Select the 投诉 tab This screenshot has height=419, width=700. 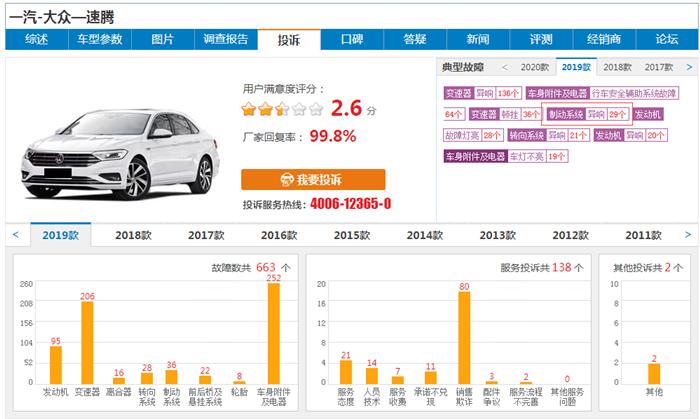(x=289, y=40)
